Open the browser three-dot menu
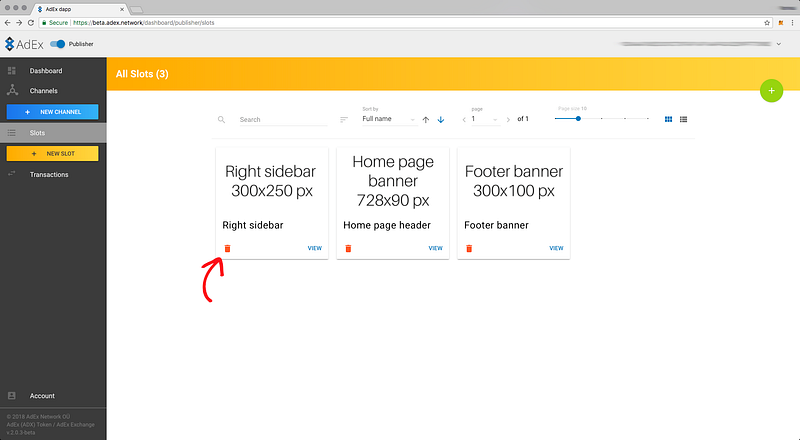Viewport: 800px width, 440px height. [792, 22]
